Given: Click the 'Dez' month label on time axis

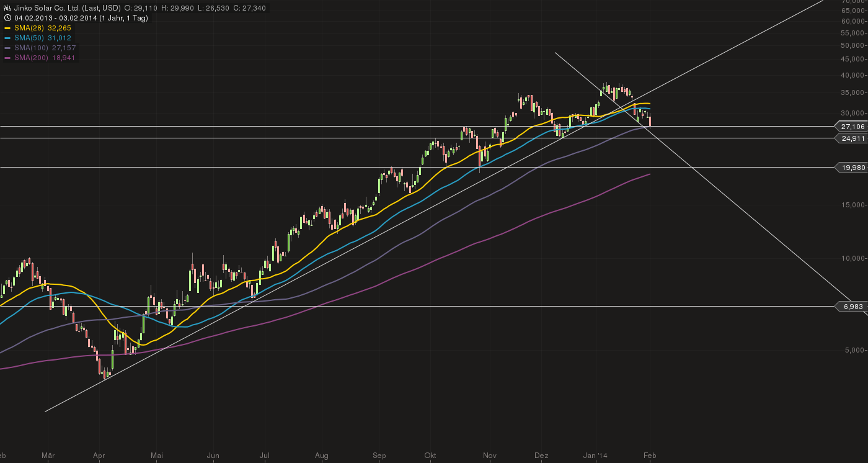Looking at the screenshot, I should 541,456.
